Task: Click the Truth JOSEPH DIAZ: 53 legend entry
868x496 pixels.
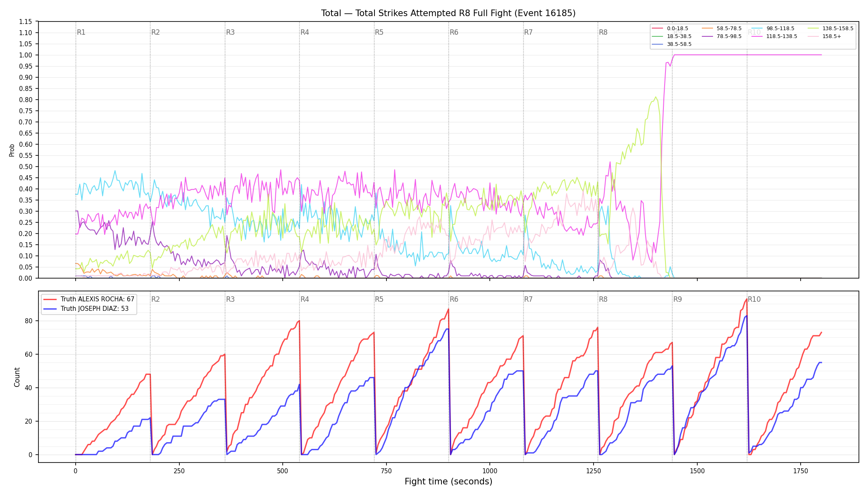Action: (x=86, y=309)
